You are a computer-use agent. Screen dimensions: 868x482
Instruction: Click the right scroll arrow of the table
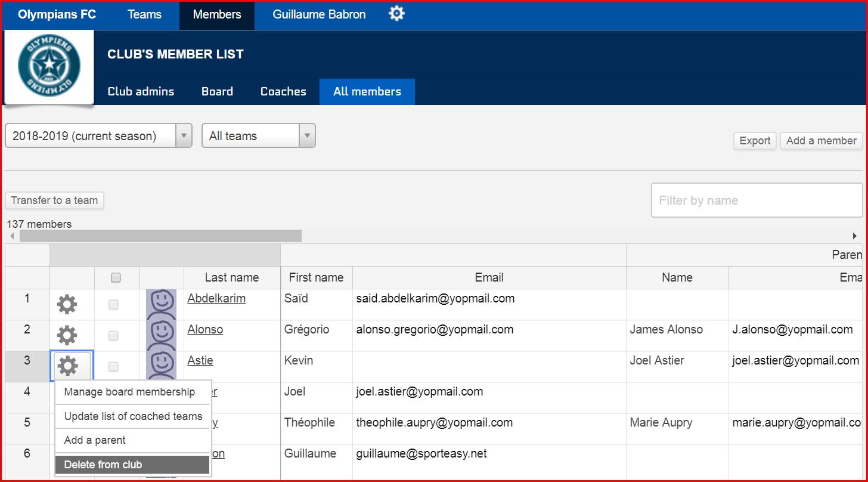tap(855, 236)
